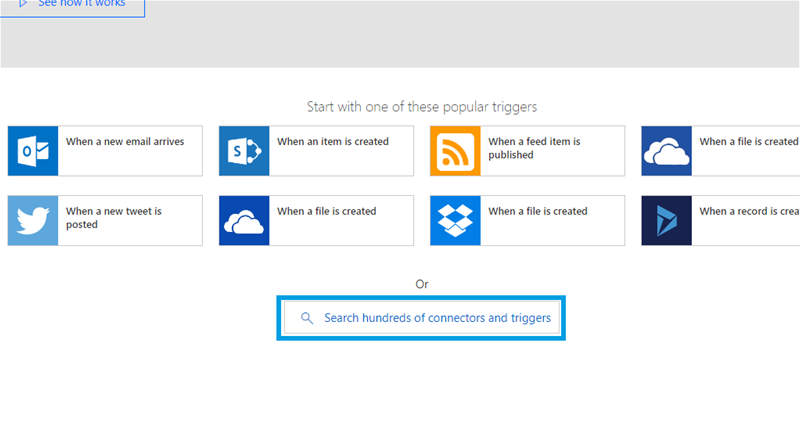Focus the "Search hundreds of connectors and triggers" field

tap(435, 319)
